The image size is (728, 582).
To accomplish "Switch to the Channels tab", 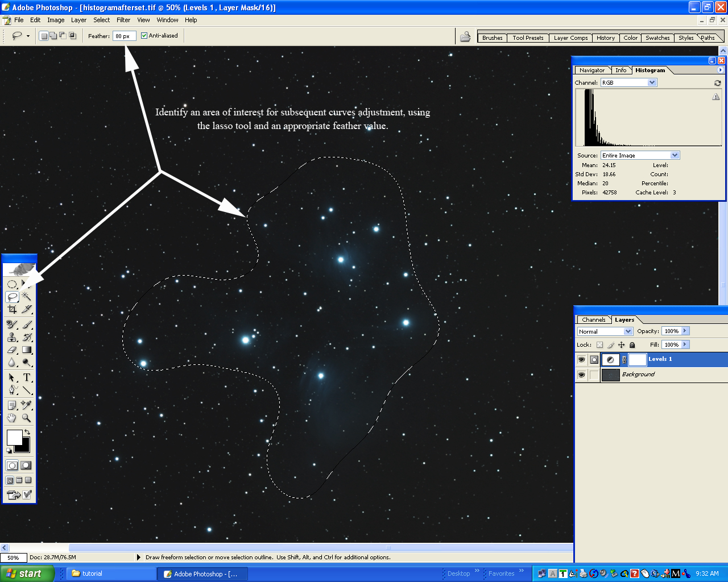I will pyautogui.click(x=593, y=319).
